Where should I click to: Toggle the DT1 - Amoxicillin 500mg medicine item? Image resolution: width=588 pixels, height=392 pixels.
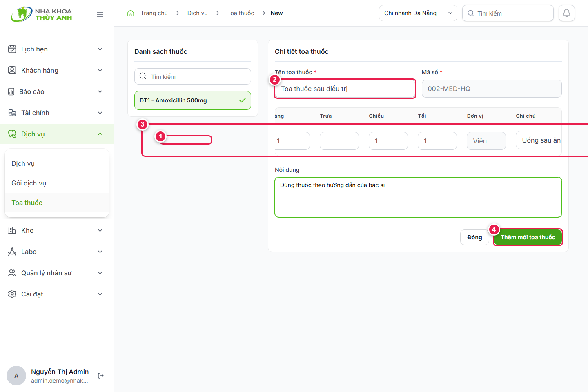click(x=193, y=100)
